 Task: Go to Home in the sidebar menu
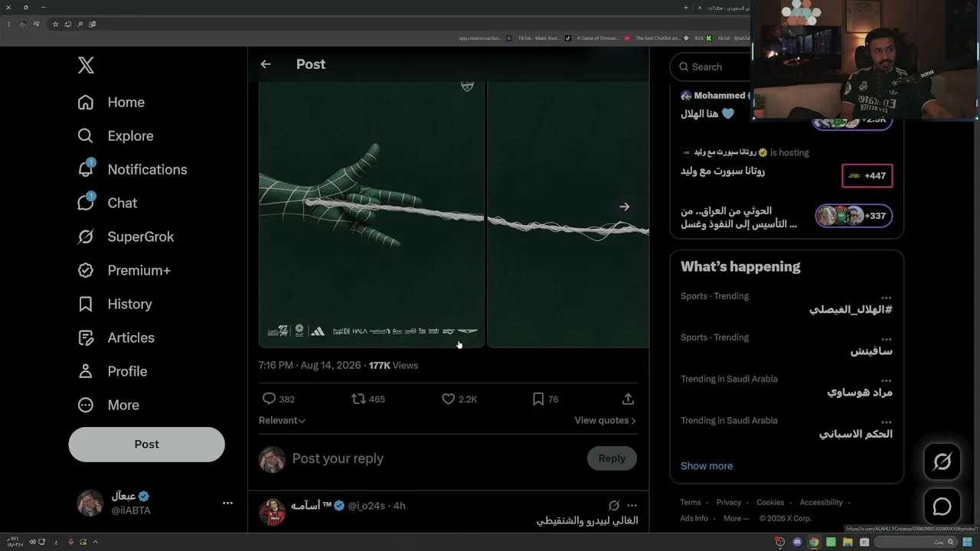point(126,103)
